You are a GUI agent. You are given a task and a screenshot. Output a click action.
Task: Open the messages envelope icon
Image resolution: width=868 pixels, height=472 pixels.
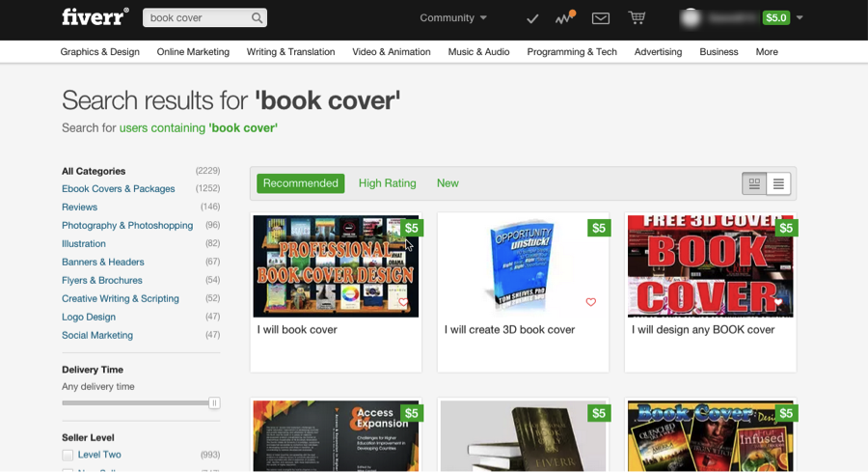tap(601, 18)
